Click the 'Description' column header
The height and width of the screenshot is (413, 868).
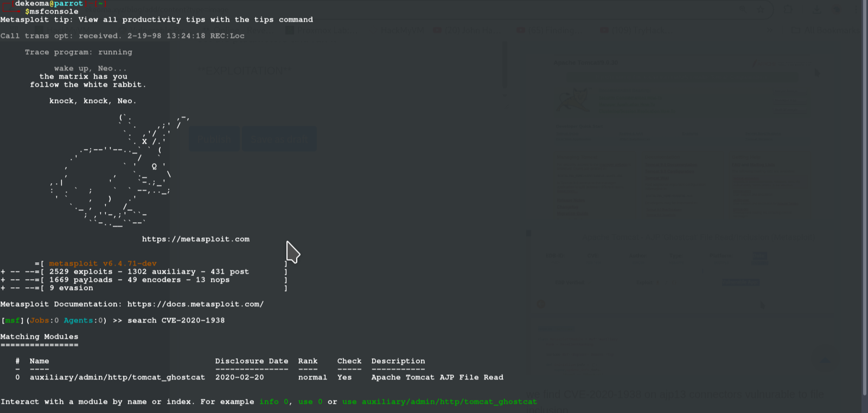click(398, 361)
